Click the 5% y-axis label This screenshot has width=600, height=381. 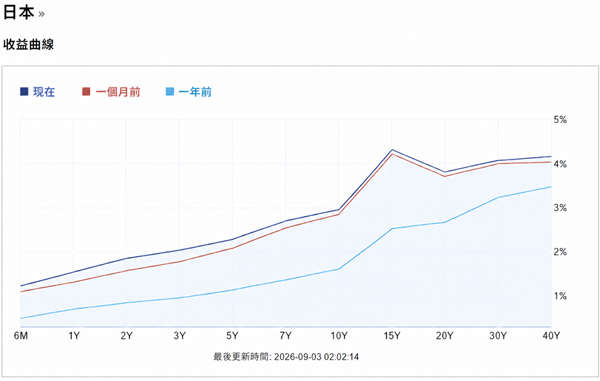point(560,120)
